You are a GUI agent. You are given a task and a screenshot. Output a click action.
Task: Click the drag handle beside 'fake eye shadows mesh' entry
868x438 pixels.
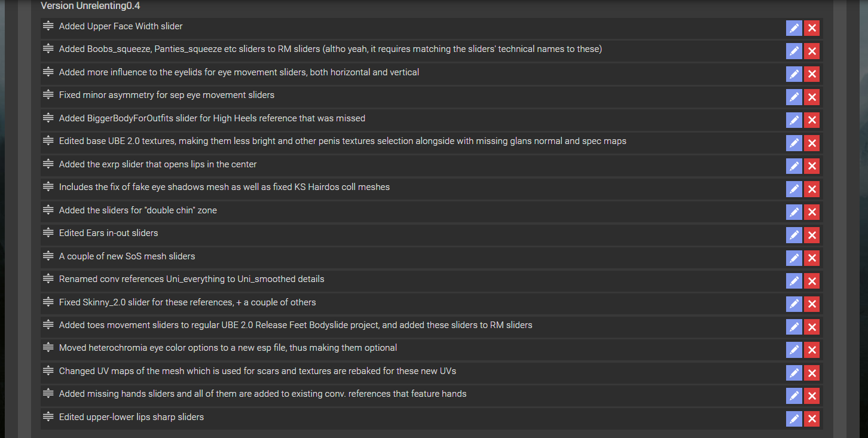pos(48,187)
